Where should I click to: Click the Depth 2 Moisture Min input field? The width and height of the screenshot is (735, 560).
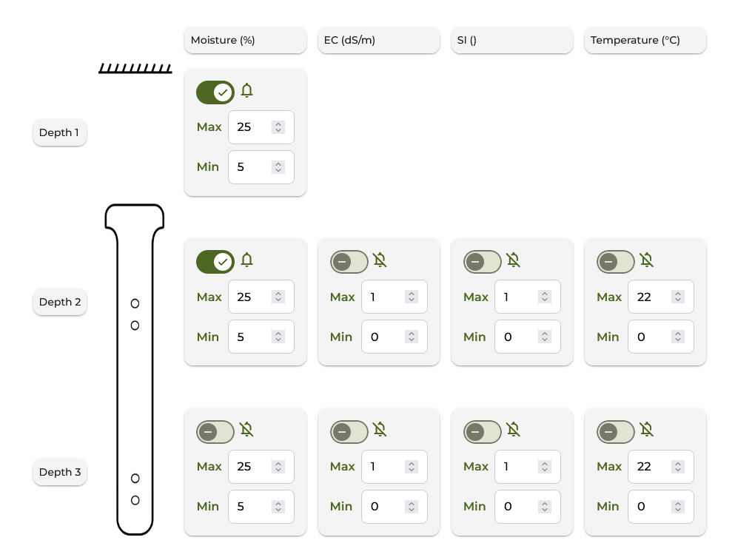[250, 337]
